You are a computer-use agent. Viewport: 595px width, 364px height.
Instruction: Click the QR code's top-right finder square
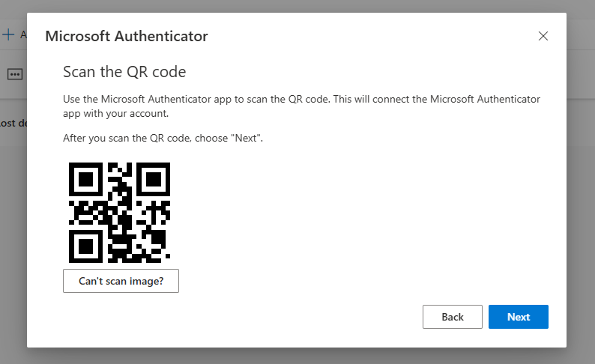(154, 179)
